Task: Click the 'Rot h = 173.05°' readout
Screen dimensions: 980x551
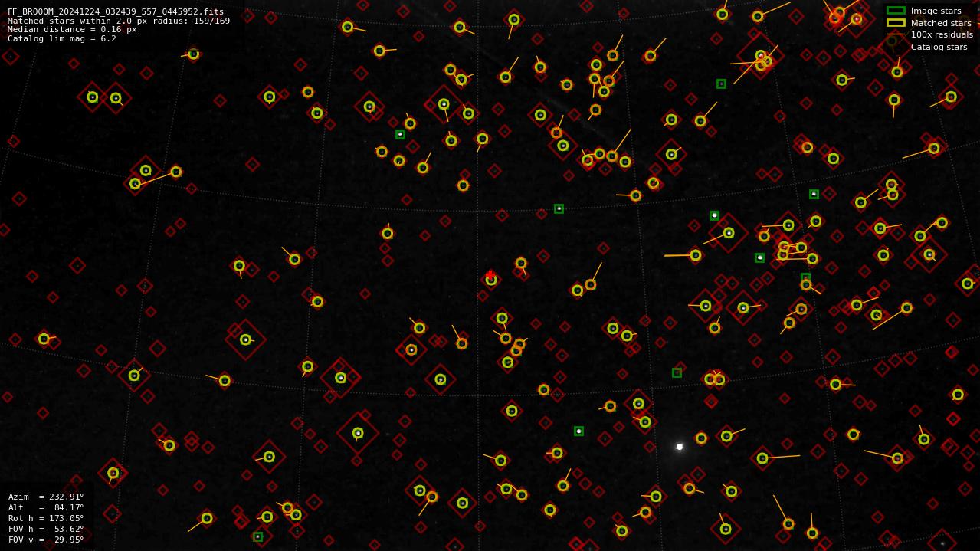Action: [x=46, y=518]
